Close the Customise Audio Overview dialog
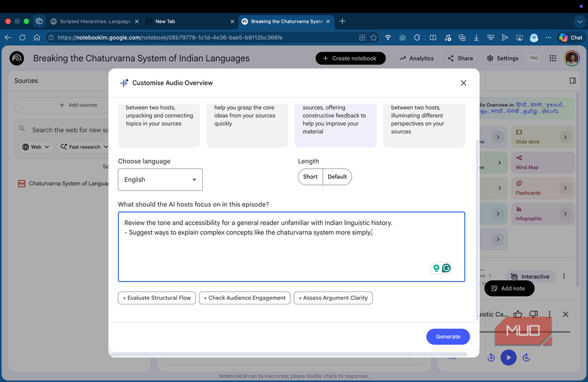This screenshot has height=382, width=588. [463, 83]
